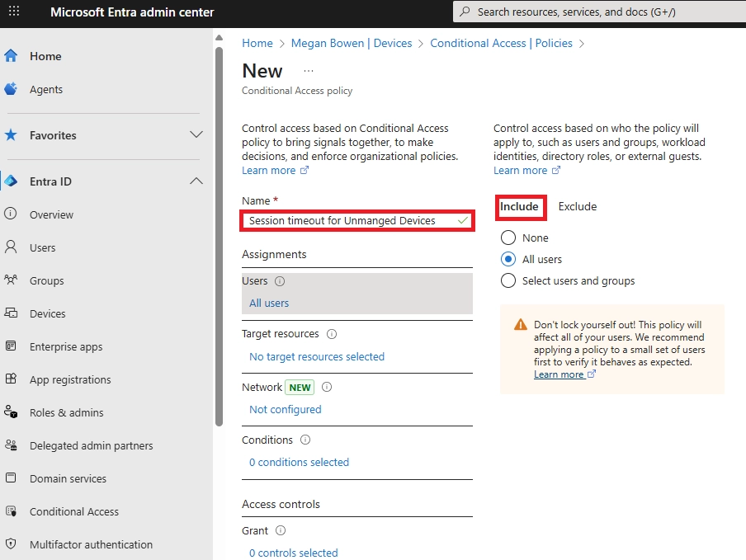
Task: Click the Microsoft Entra admin center title
Action: 132,12
